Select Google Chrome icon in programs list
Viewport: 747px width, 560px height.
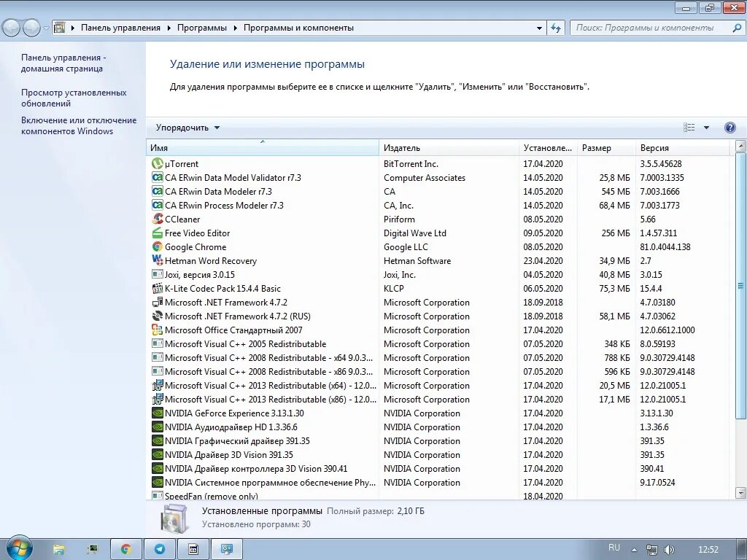[158, 246]
